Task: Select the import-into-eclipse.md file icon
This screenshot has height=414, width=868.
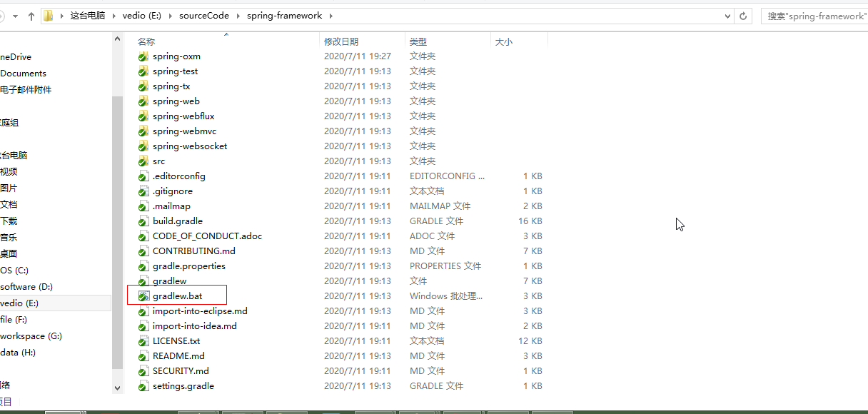Action: (x=143, y=311)
